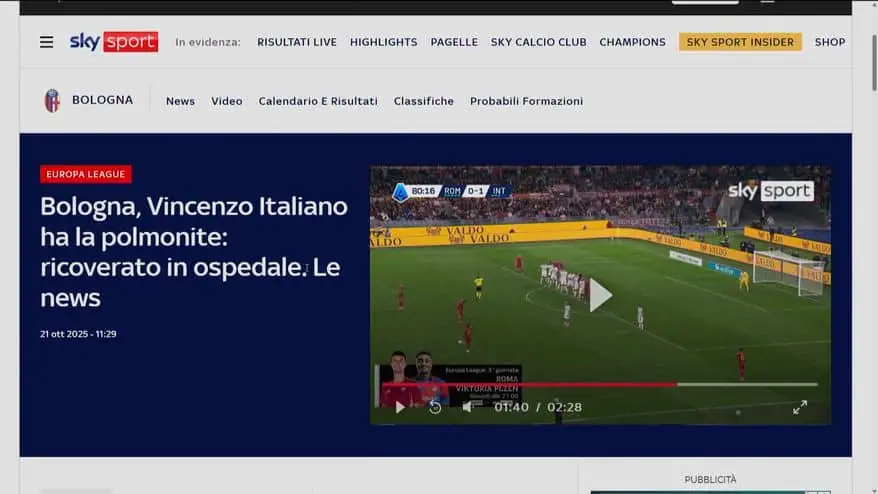This screenshot has width=878, height=494.
Task: Switch to Bologna's News tab
Action: (180, 101)
